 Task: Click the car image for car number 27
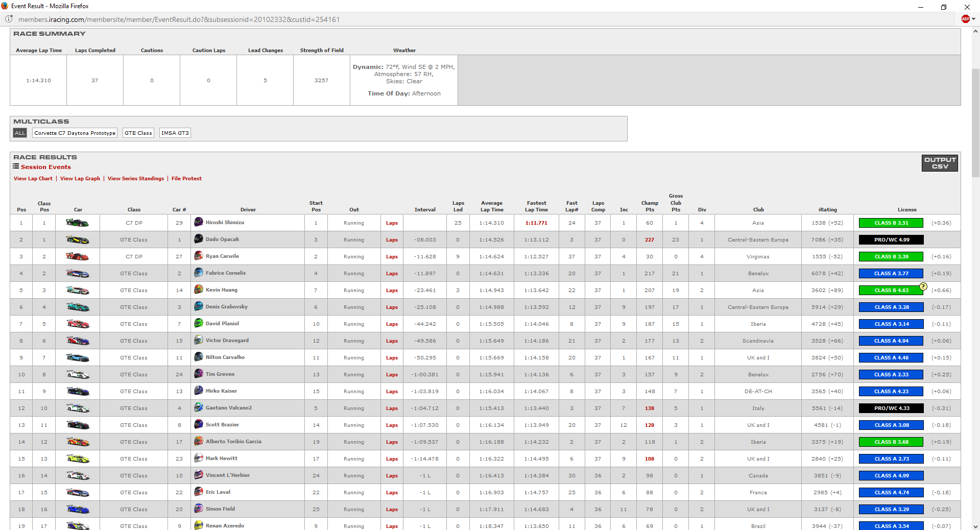tap(78, 256)
